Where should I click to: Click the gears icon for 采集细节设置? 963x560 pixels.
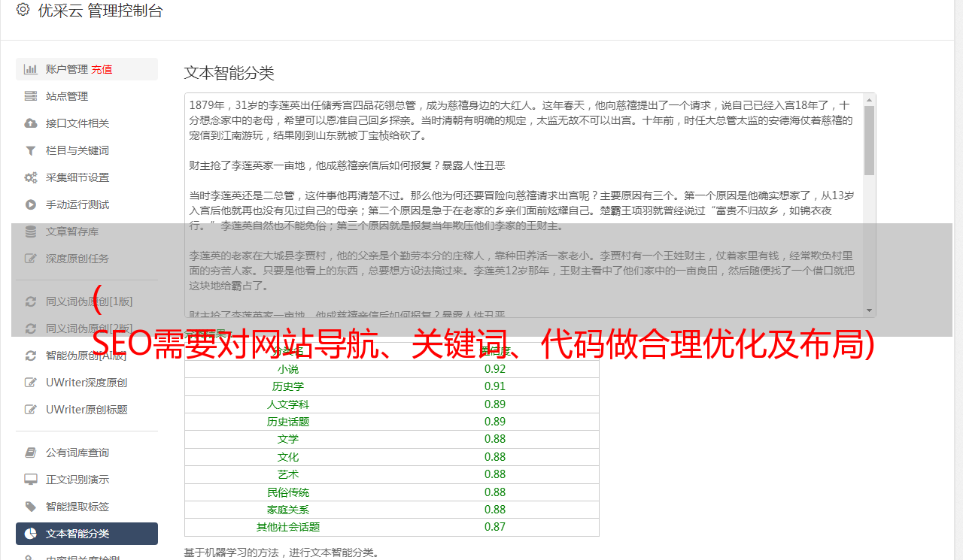click(30, 177)
